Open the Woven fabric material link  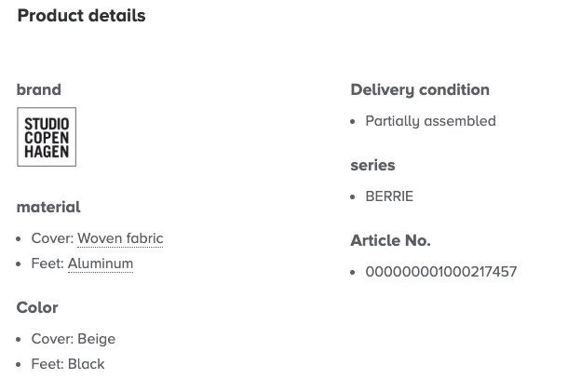(120, 238)
